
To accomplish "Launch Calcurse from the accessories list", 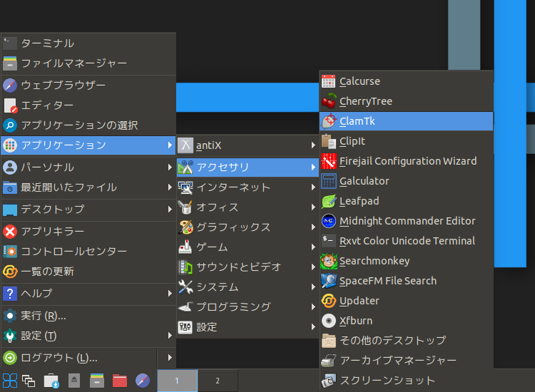I will pos(407,81).
